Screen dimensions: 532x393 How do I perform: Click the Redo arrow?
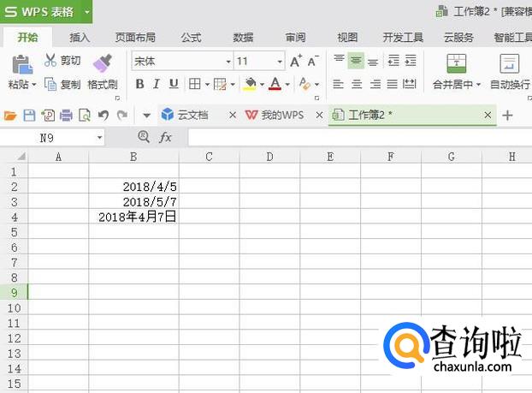121,116
